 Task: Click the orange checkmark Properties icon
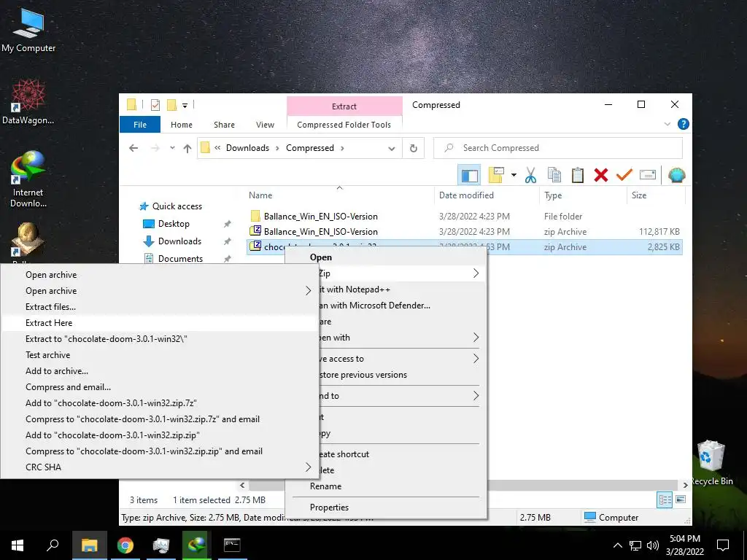624,175
